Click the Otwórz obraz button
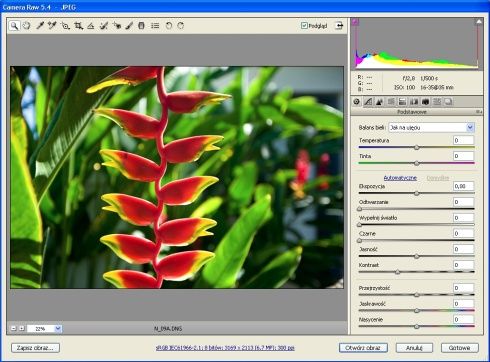Screen dimensions: 490x362 [x=363, y=348]
